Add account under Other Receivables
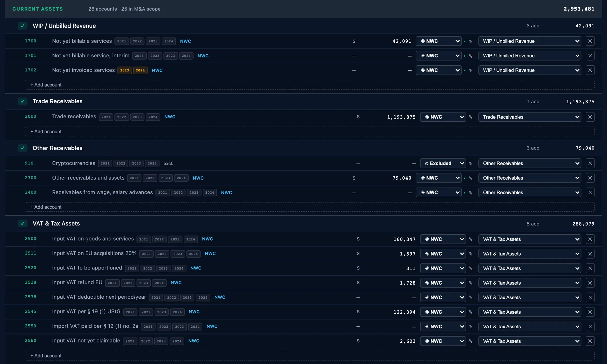 310,207
